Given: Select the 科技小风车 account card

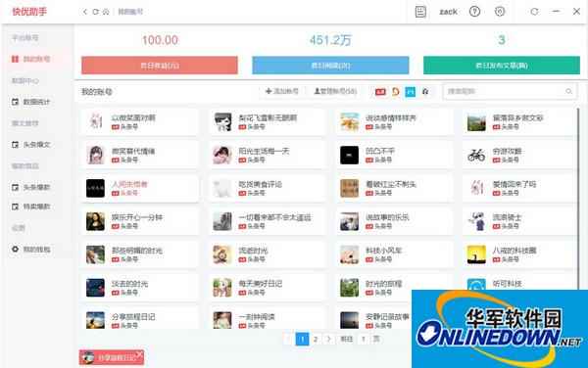Looking at the screenshot, I should coord(394,254).
